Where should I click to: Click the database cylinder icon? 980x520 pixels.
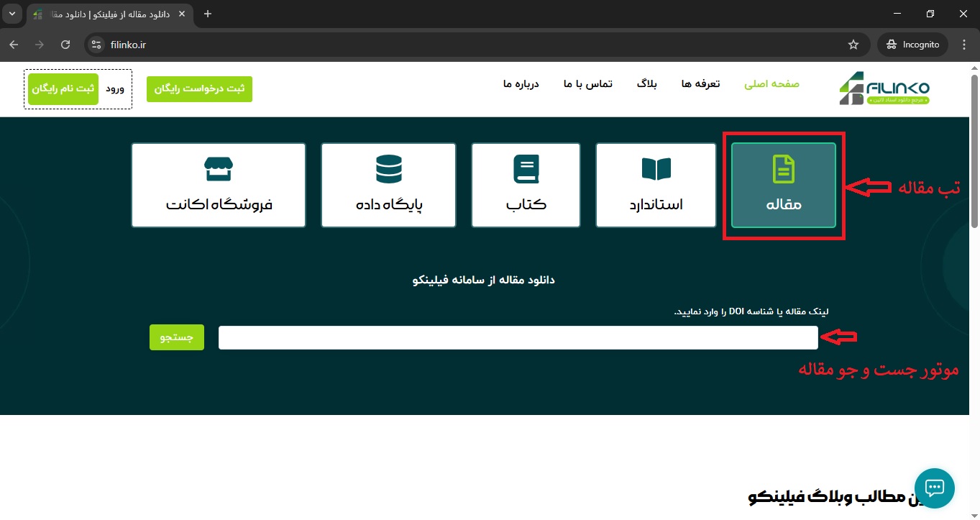(x=389, y=168)
